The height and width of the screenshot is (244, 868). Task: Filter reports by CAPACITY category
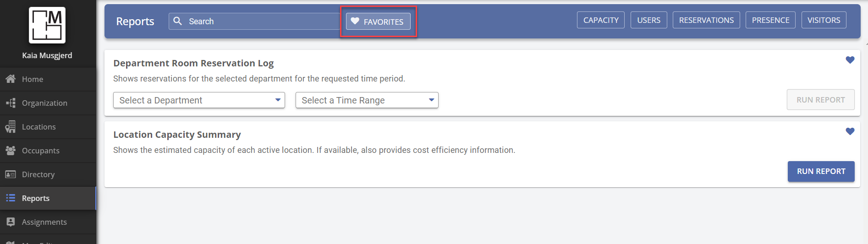coord(601,20)
